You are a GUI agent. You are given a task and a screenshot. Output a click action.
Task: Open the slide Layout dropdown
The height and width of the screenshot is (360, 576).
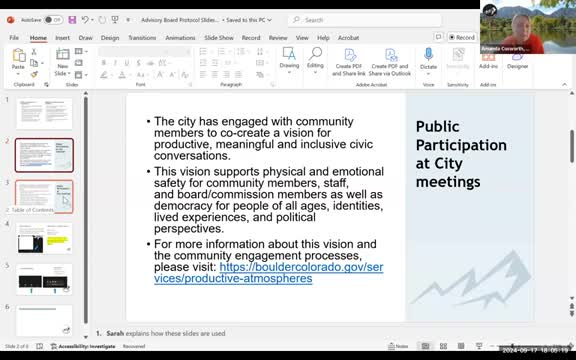[81, 51]
